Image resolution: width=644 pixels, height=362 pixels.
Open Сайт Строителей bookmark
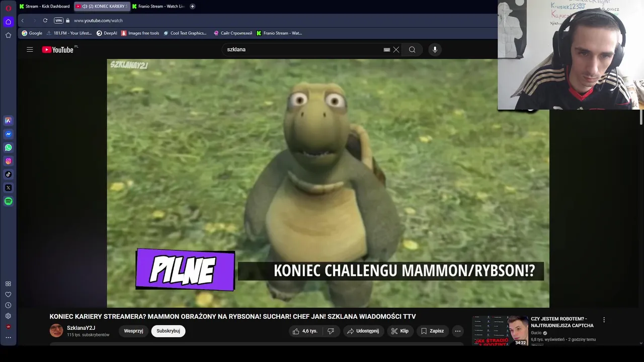pos(233,33)
